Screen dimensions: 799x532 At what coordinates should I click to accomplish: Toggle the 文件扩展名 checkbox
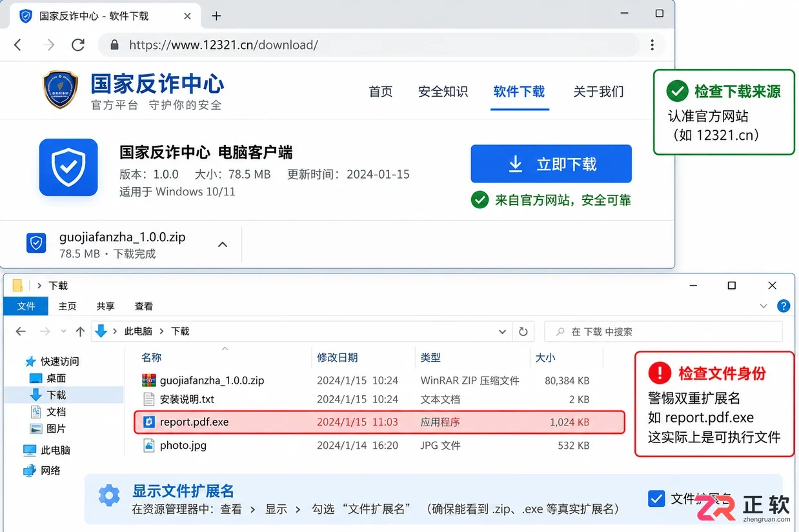pyautogui.click(x=656, y=498)
